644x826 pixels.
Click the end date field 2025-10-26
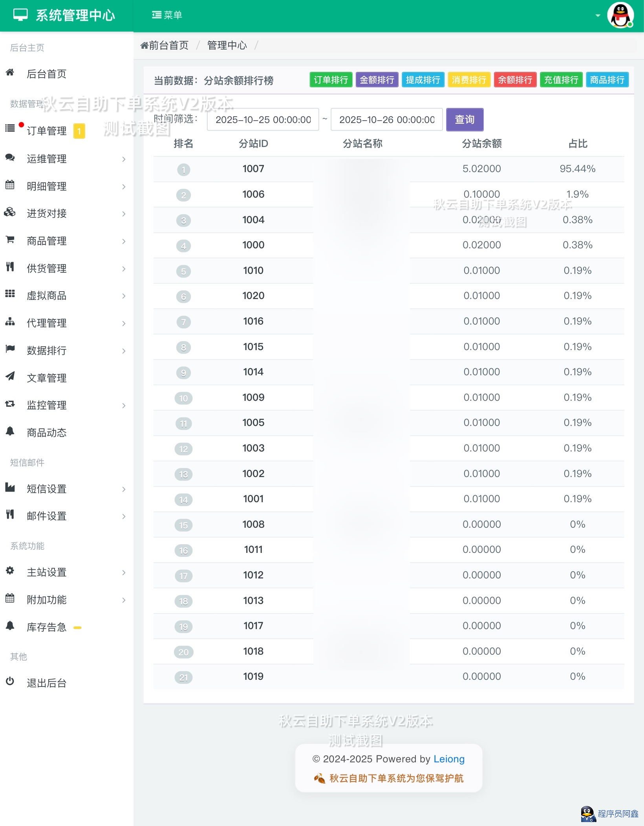tap(386, 119)
